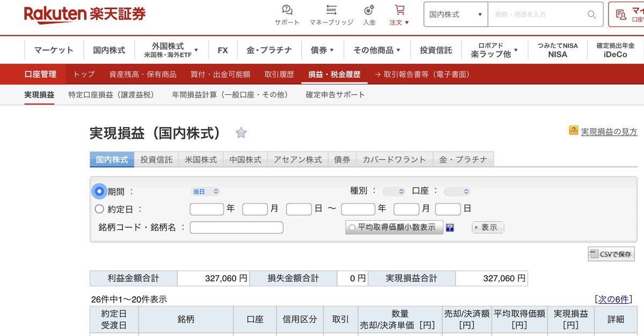Image resolution: width=644 pixels, height=336 pixels.
Task: Focus the start month field for 約定日
Action: pos(255,209)
